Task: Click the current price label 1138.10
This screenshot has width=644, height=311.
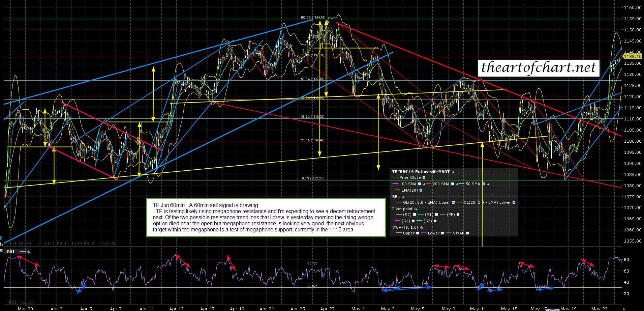Action: pos(632,57)
